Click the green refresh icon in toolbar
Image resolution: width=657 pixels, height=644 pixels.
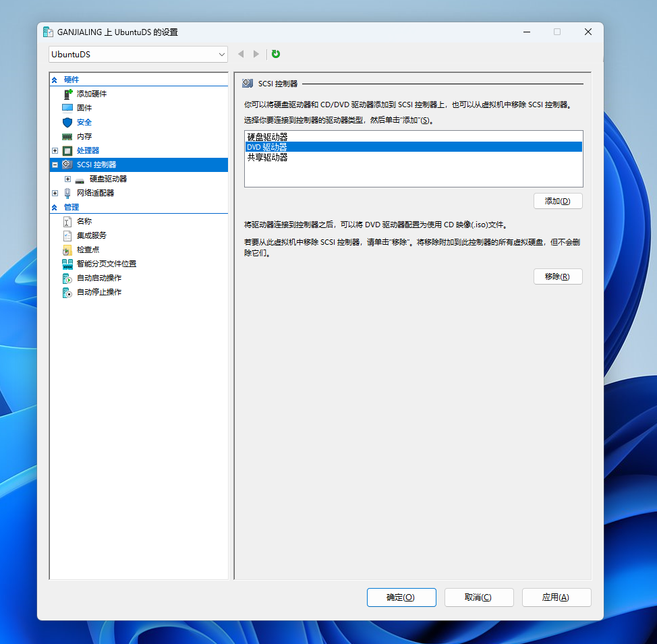point(276,54)
